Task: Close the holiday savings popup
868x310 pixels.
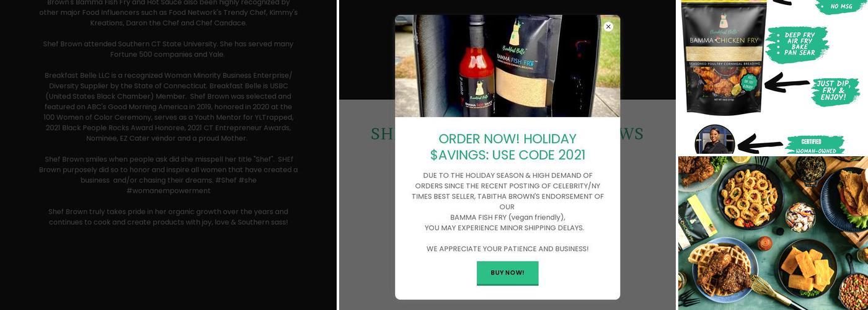Action: click(x=608, y=27)
